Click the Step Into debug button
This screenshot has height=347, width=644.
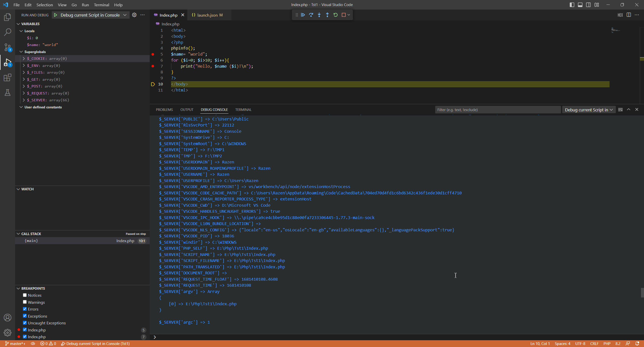coord(319,15)
